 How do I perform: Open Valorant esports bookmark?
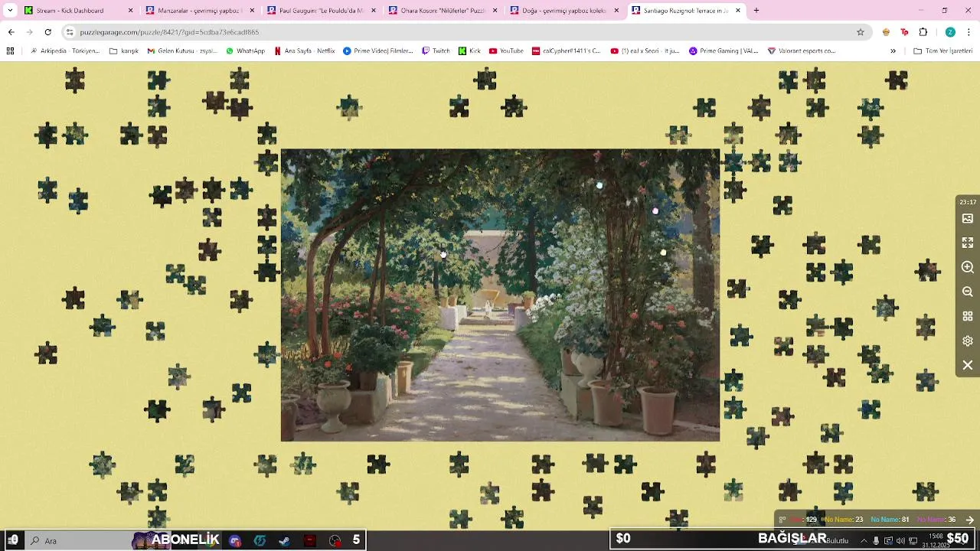pyautogui.click(x=802, y=51)
